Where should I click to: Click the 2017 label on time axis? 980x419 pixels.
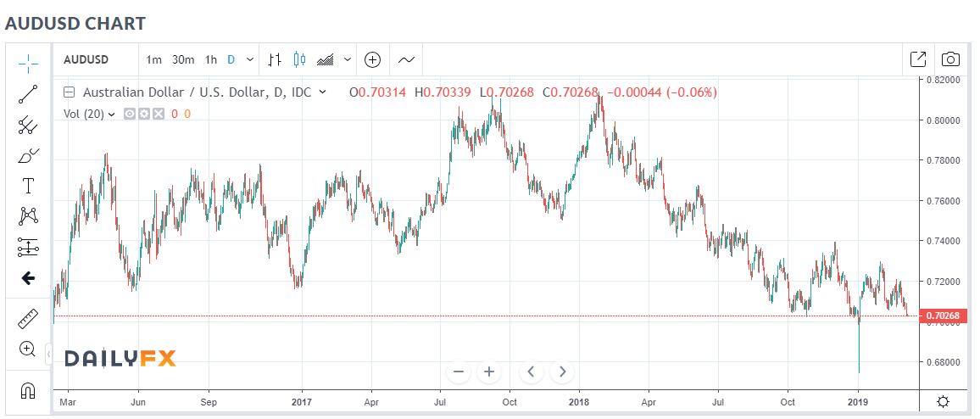[301, 402]
